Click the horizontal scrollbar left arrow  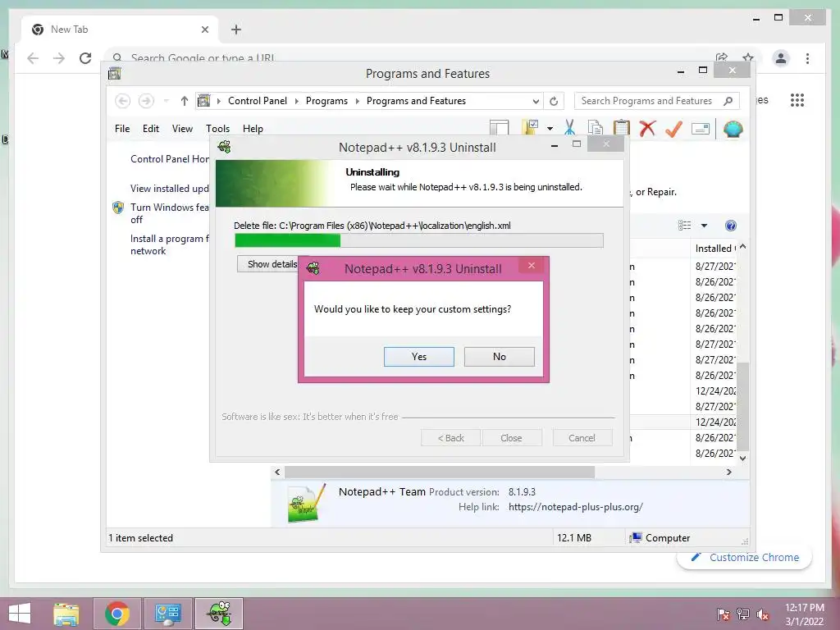pos(277,472)
